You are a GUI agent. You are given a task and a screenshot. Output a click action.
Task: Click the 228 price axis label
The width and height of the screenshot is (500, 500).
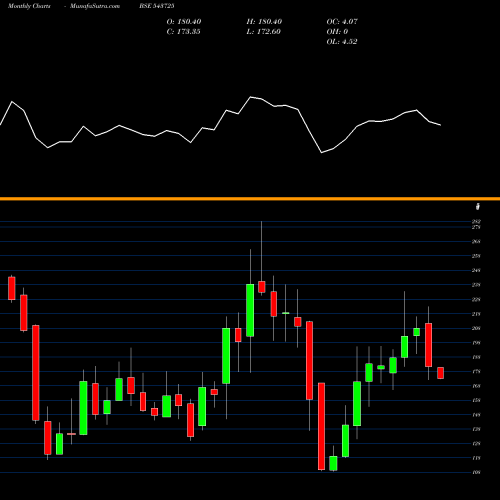tap(476, 299)
